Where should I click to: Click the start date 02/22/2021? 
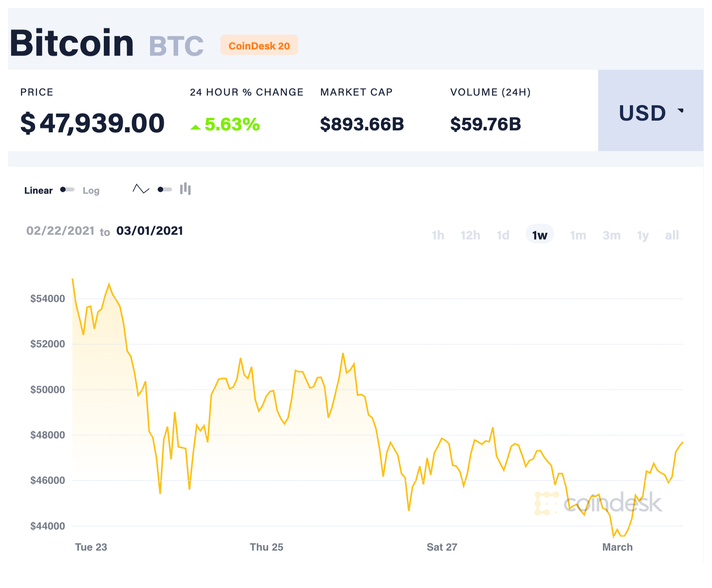tap(60, 231)
